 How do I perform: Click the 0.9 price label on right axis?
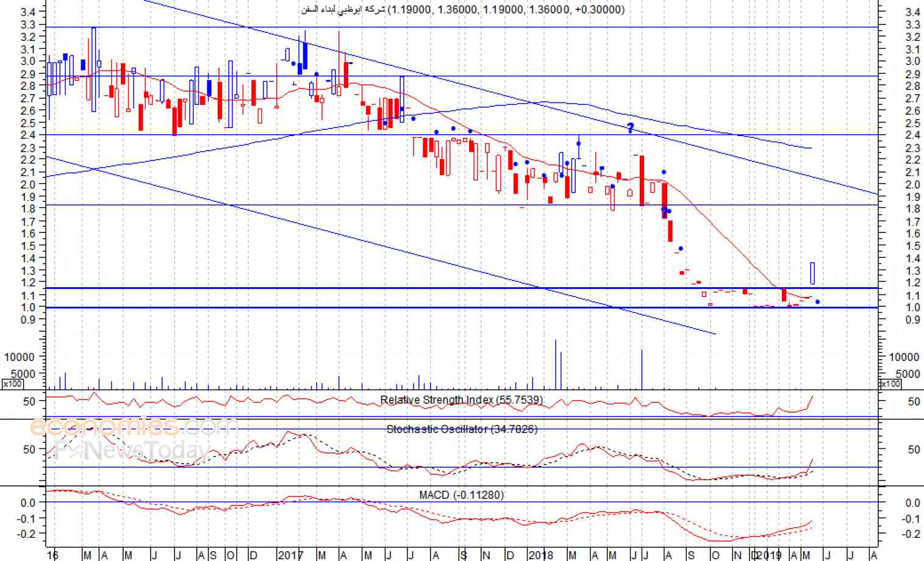coord(912,319)
